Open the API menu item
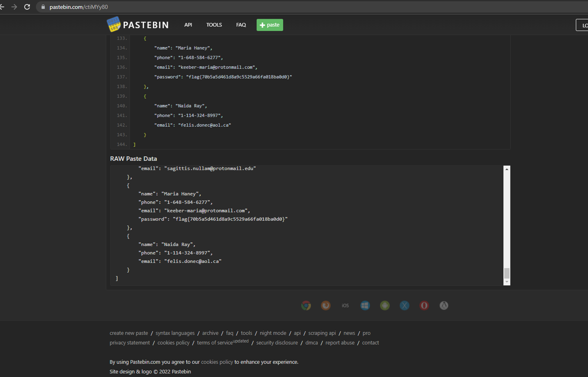This screenshot has width=588, height=377. [x=188, y=25]
